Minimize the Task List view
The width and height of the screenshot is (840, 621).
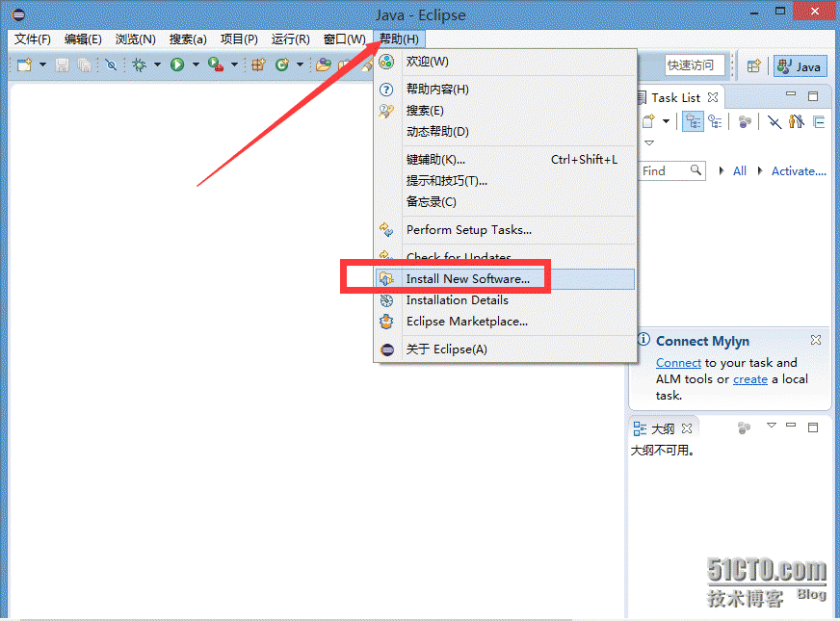tap(791, 94)
